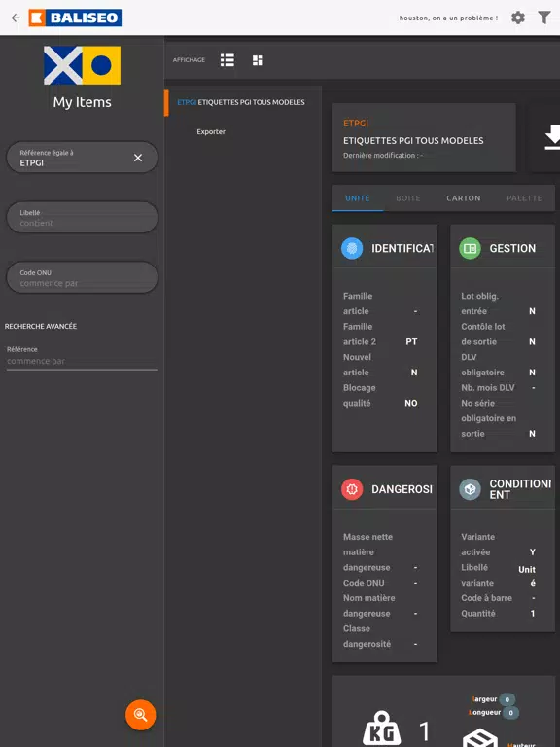Focus the Libellé contient field
Viewport: 560px width, 747px height.
[x=82, y=218]
